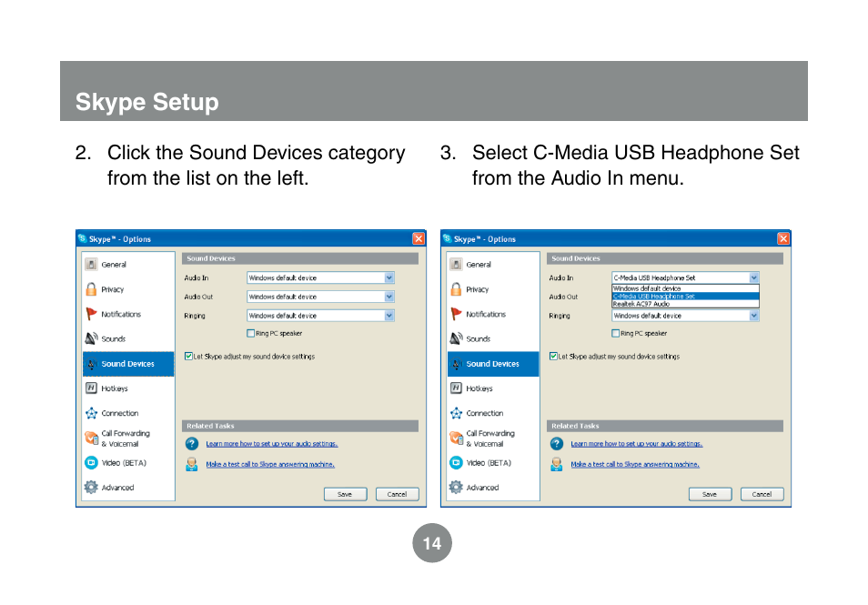The image size is (868, 605).
Task: Click the test call person icon, right window
Action: pyautogui.click(x=556, y=464)
